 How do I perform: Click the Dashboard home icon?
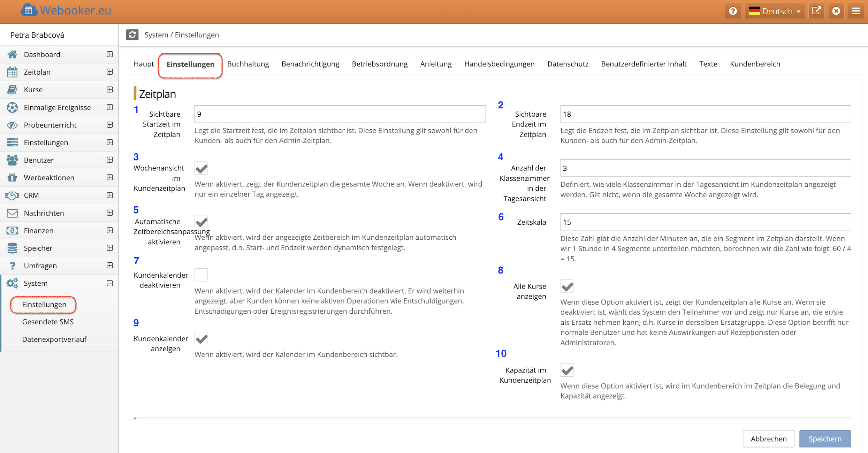tap(12, 54)
